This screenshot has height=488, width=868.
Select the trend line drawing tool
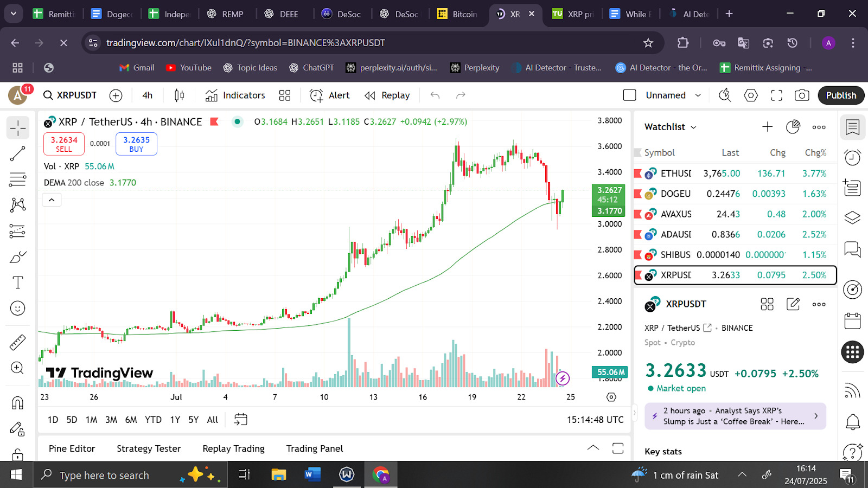(x=18, y=154)
